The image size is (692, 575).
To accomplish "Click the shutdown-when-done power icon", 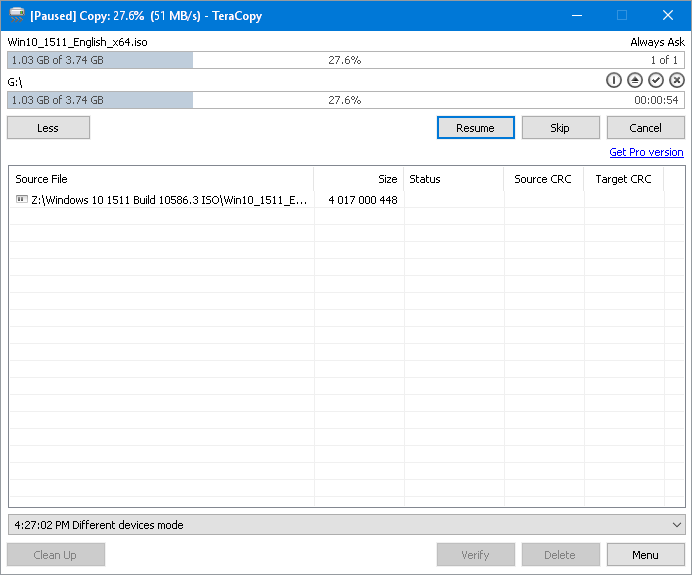I will tap(613, 80).
